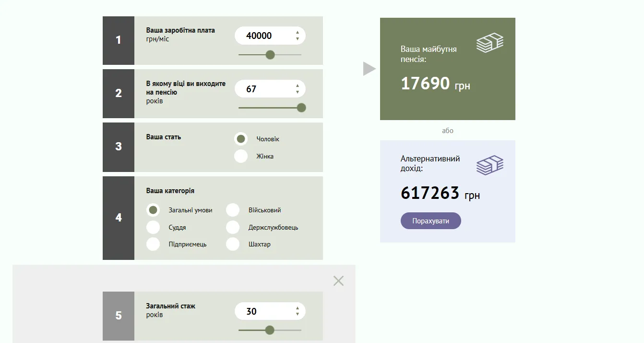This screenshot has height=343, width=644.
Task: Click the money stack icon in pension panel
Action: click(489, 43)
